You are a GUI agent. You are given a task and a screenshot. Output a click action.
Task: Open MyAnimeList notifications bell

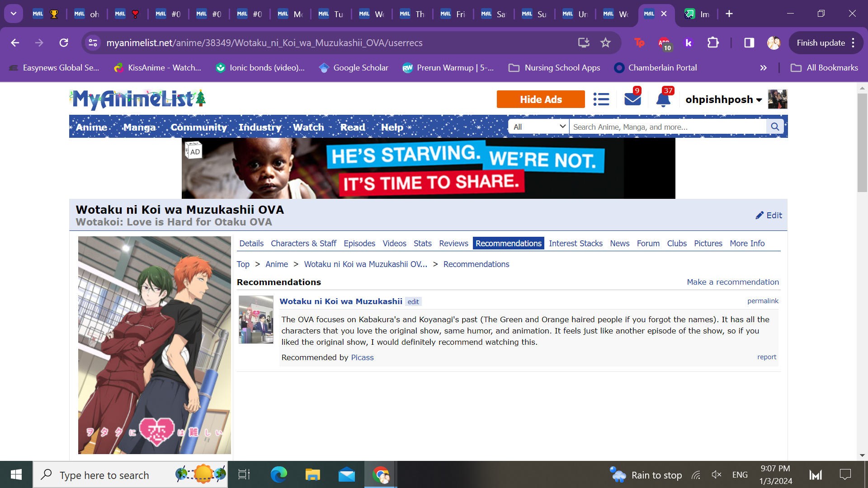coord(663,99)
